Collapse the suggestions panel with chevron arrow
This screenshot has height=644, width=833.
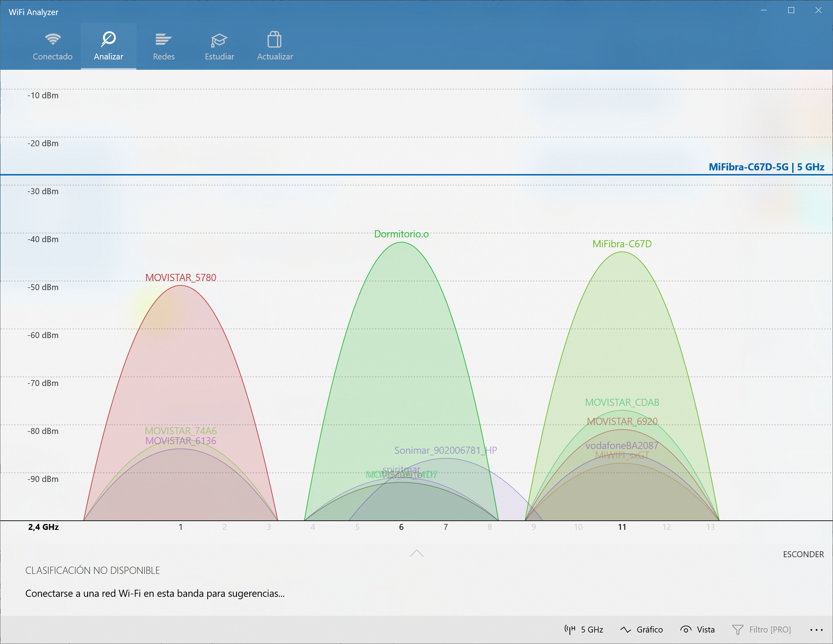coord(416,553)
